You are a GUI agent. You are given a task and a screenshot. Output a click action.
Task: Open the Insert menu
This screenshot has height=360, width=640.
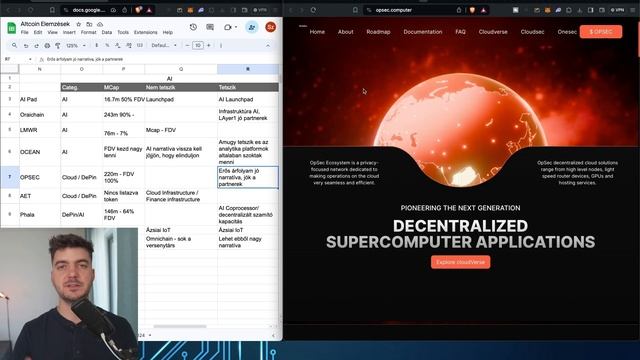pyautogui.click(x=69, y=32)
